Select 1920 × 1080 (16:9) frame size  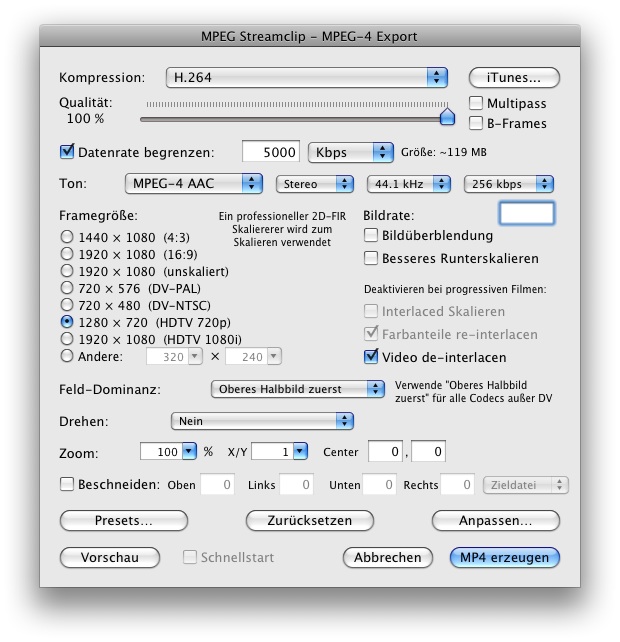[x=67, y=254]
